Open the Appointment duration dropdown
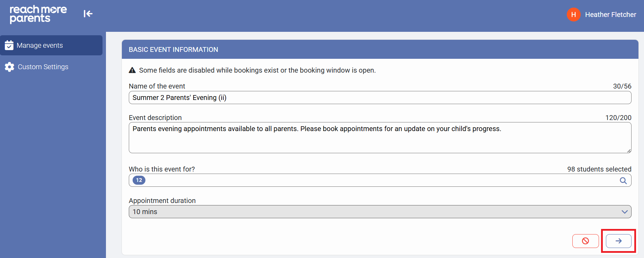This screenshot has width=644, height=258. pyautogui.click(x=380, y=212)
